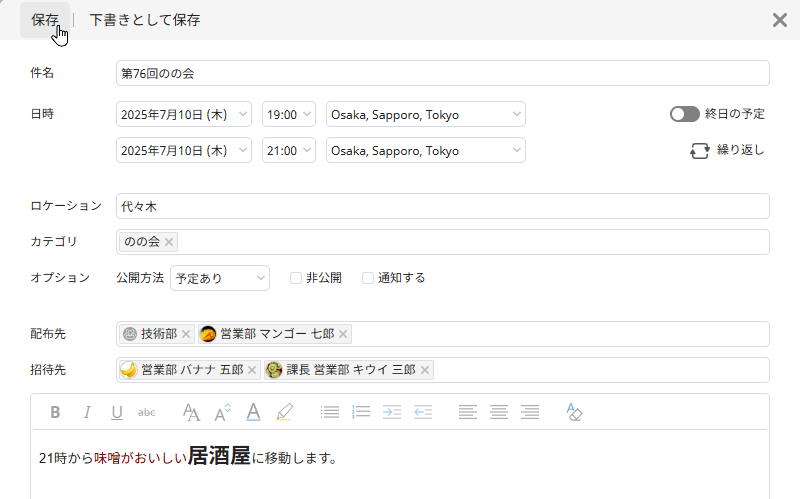Open end date 2025年7月10日 dropdown
This screenshot has width=800, height=499.
184,151
